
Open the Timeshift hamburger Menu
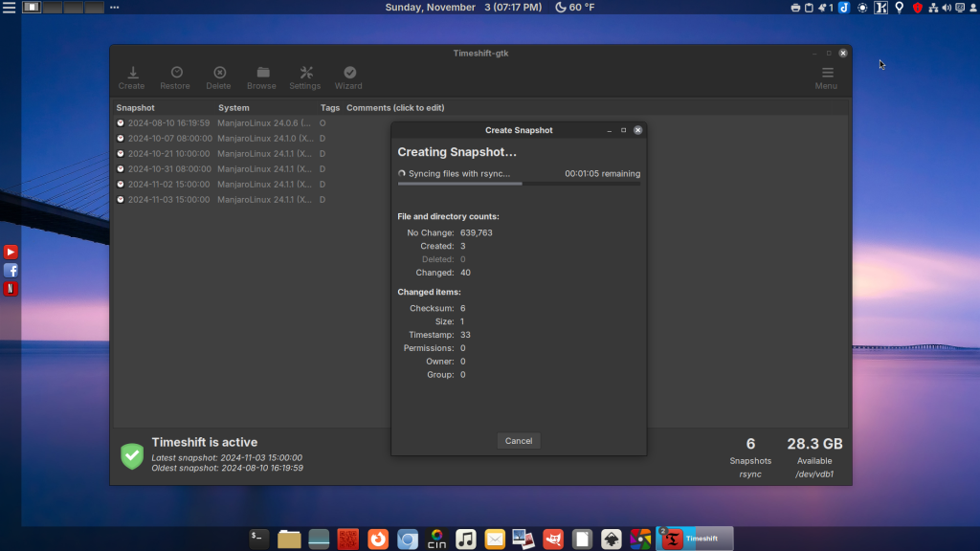click(826, 77)
